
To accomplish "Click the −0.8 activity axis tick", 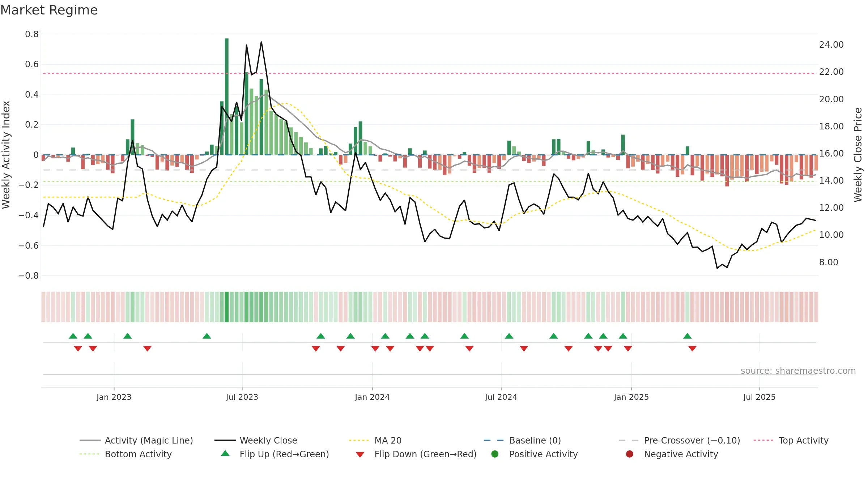I will point(29,276).
